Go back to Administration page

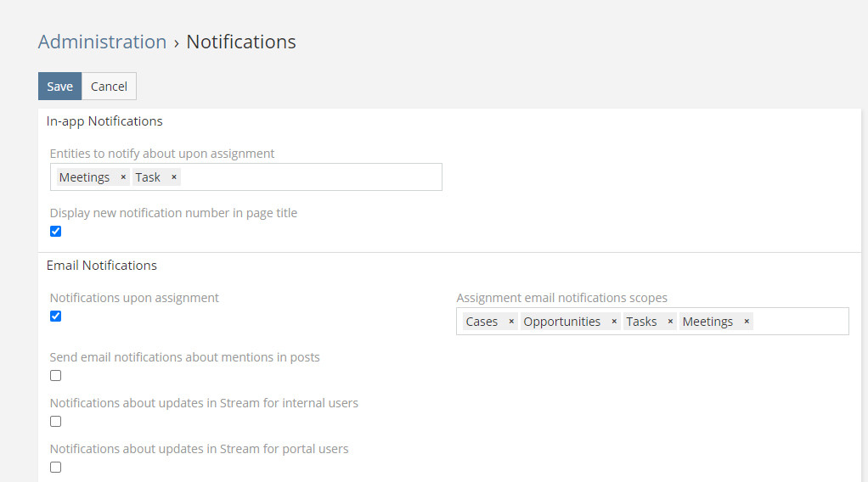pos(102,42)
